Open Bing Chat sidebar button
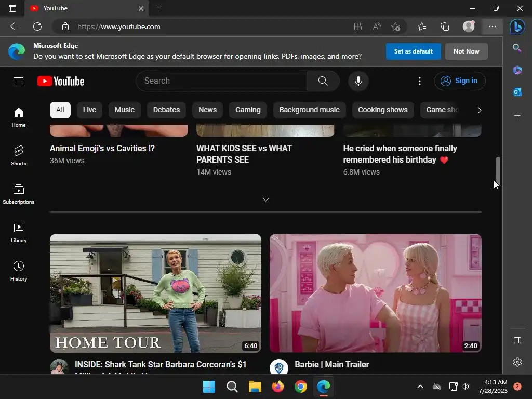 [x=517, y=26]
